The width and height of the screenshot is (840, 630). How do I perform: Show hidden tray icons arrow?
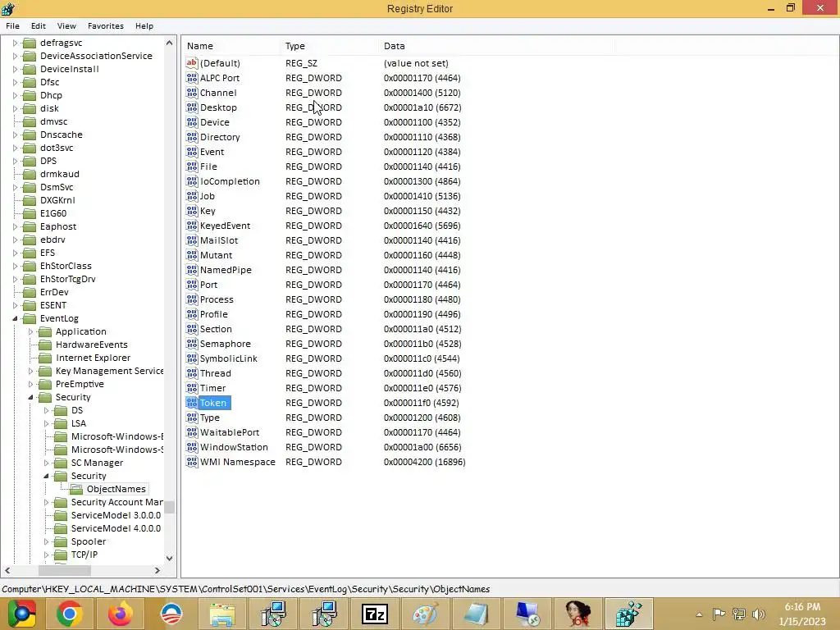click(x=699, y=614)
